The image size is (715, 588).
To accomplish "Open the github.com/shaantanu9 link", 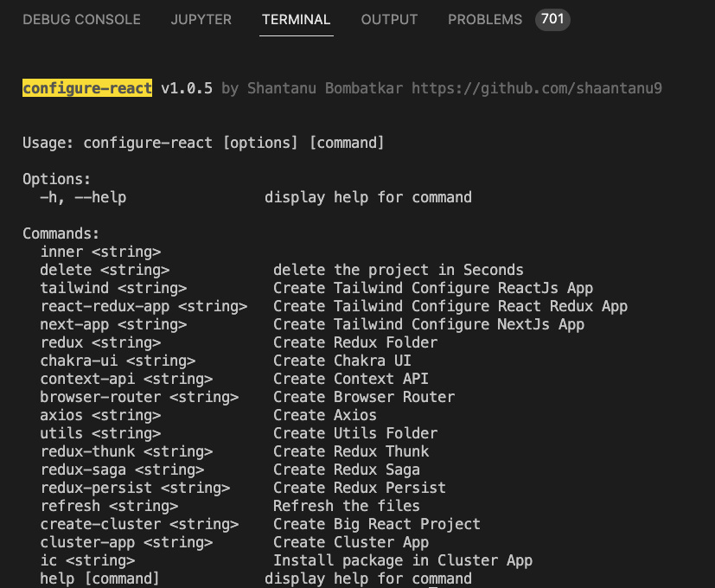I will point(537,88).
